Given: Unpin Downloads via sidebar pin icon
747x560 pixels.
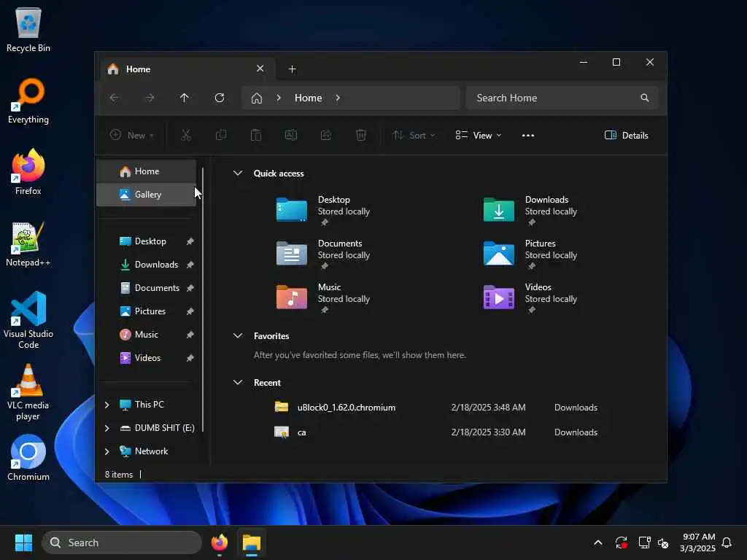Looking at the screenshot, I should pos(190,265).
